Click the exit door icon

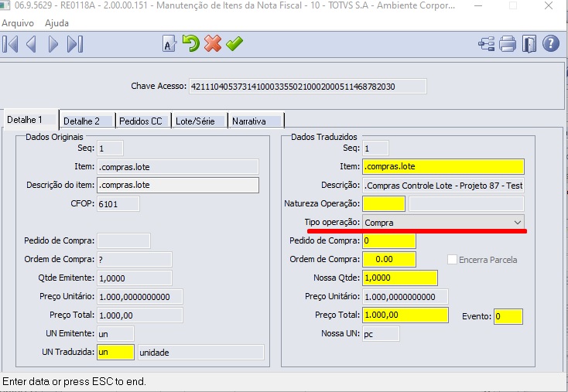529,44
